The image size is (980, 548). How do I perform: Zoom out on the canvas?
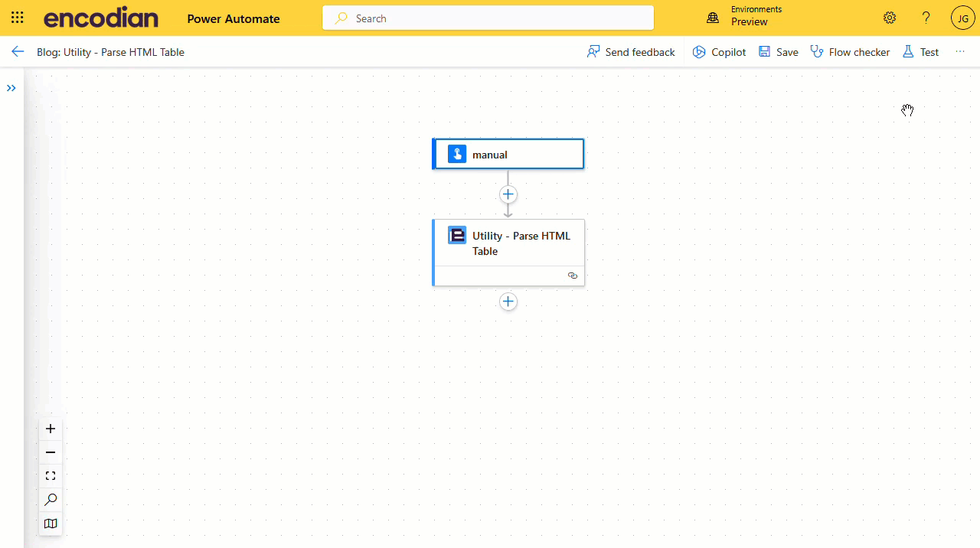click(51, 452)
